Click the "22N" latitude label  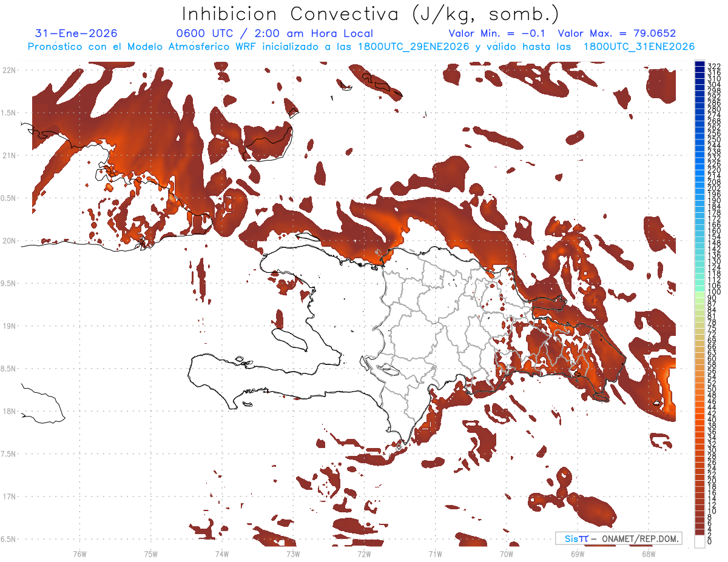point(9,70)
